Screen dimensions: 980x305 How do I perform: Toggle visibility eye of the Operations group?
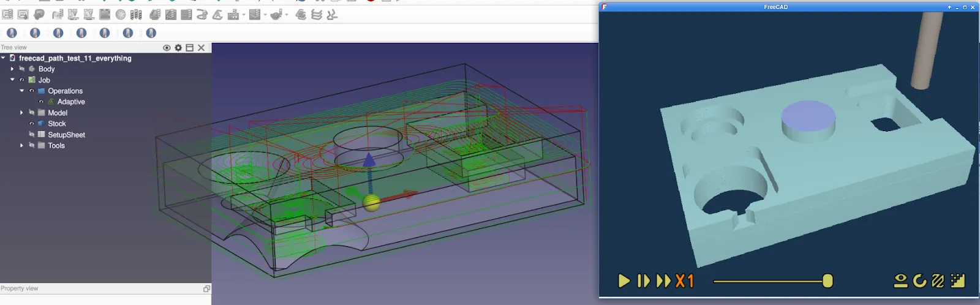(32, 91)
